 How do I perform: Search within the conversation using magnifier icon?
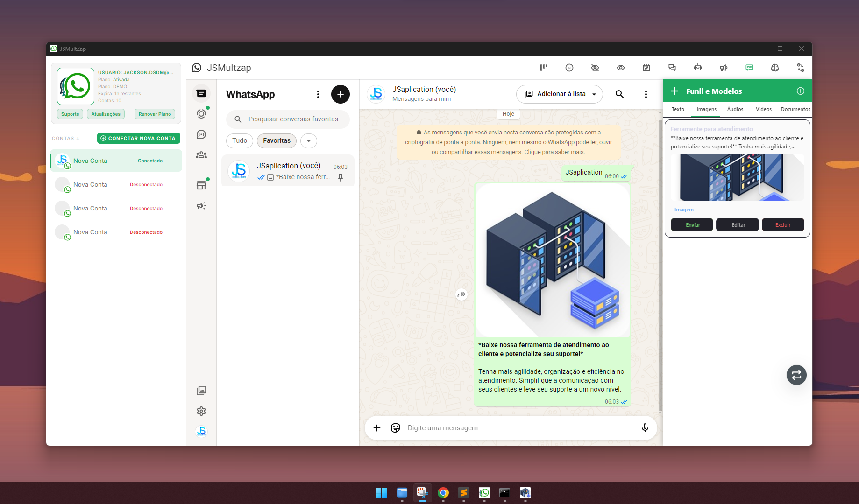[x=620, y=94]
